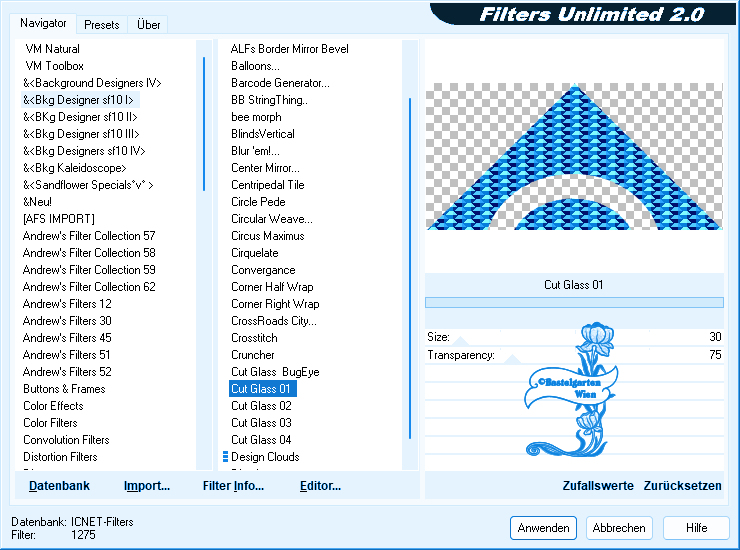Open the Editor... link

[x=320, y=486]
